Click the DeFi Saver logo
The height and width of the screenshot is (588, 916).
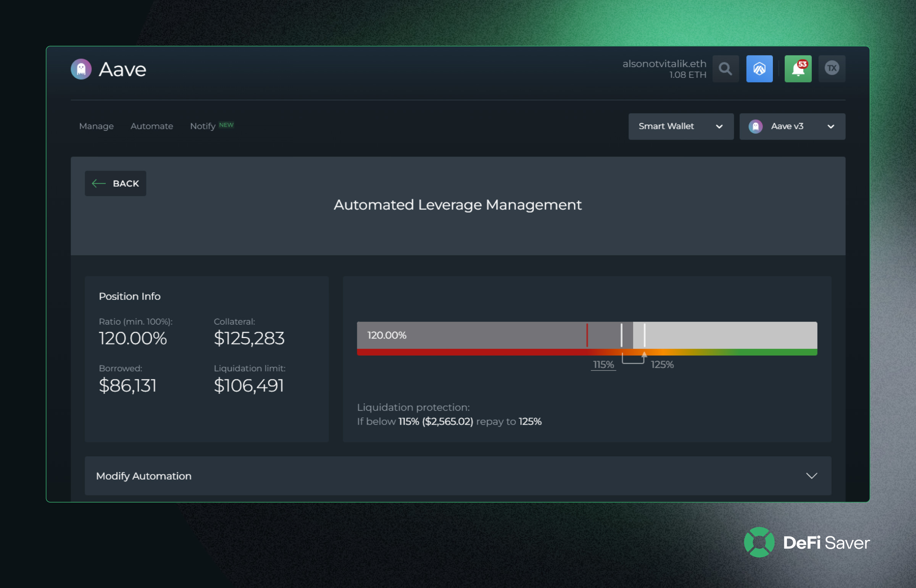pyautogui.click(x=807, y=542)
